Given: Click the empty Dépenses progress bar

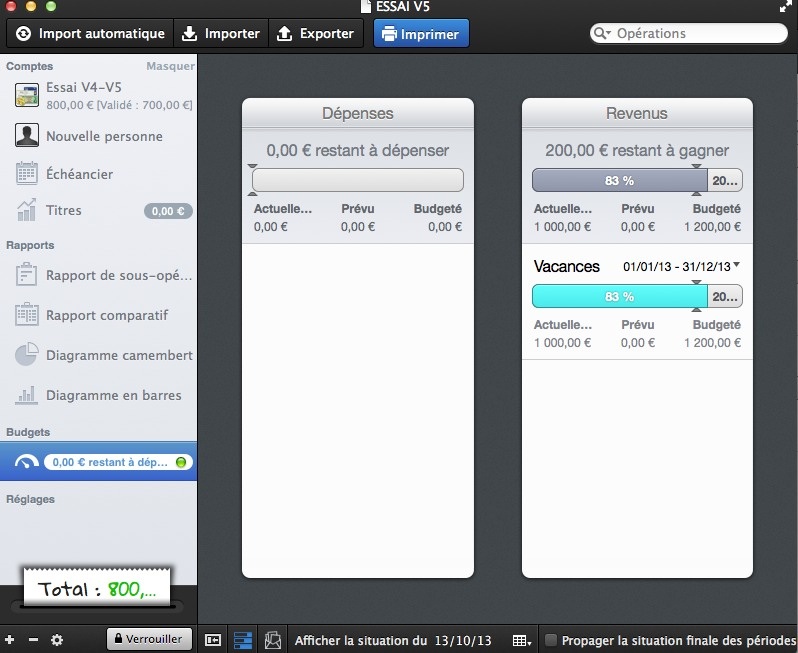Looking at the screenshot, I should (358, 180).
